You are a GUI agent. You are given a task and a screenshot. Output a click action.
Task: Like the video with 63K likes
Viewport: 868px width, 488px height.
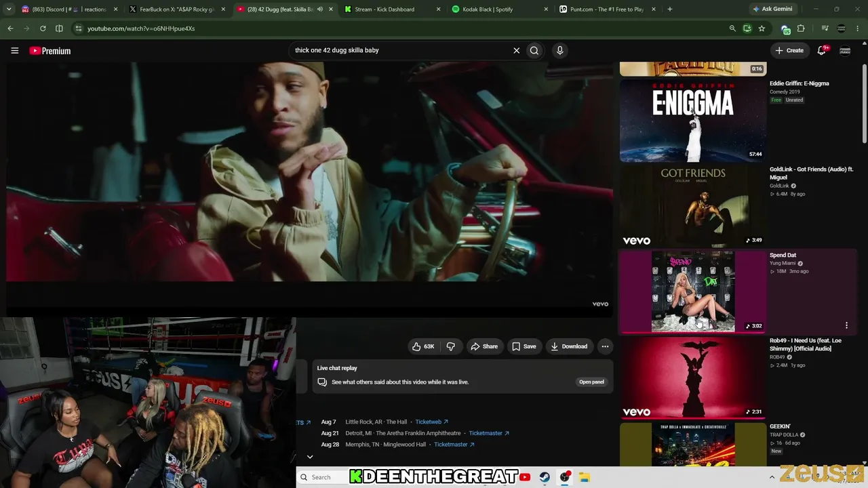click(423, 346)
